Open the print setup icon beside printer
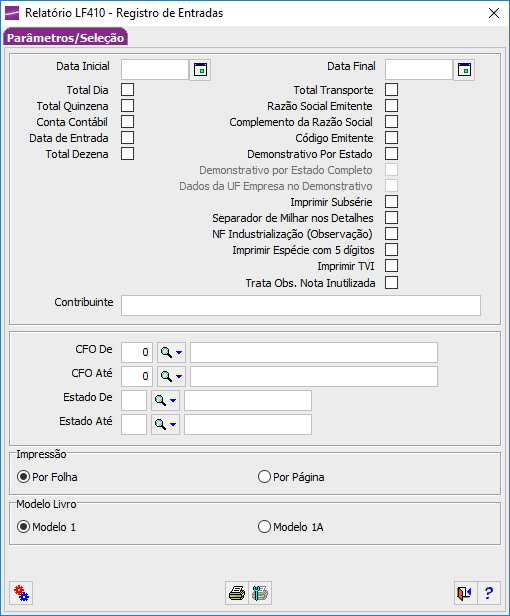 260,593
